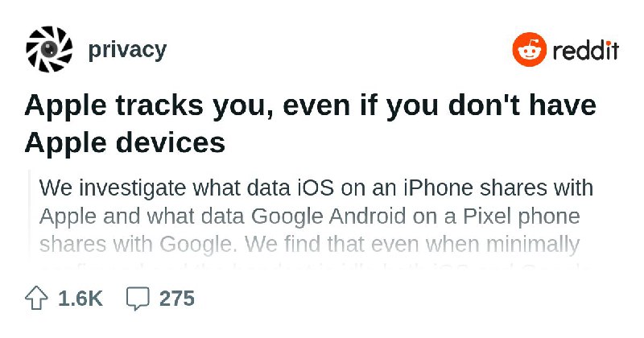Click the excerpt line starting 'We investigate'
Screen dimensions: 644x338
316,189
